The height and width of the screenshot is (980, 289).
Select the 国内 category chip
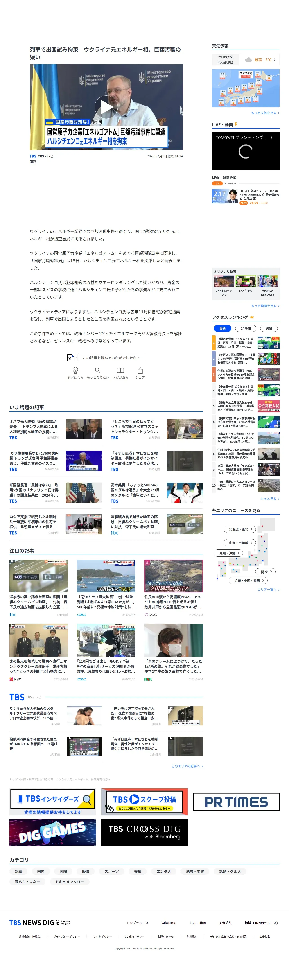click(x=41, y=872)
